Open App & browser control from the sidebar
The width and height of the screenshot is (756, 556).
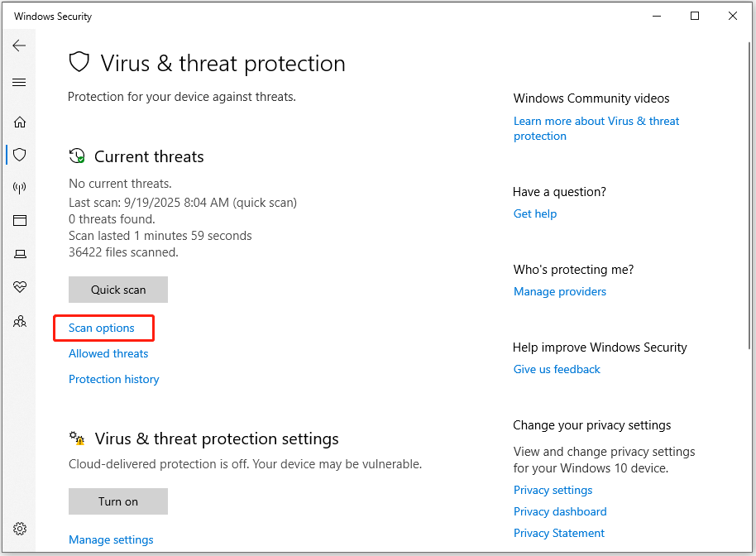point(19,220)
